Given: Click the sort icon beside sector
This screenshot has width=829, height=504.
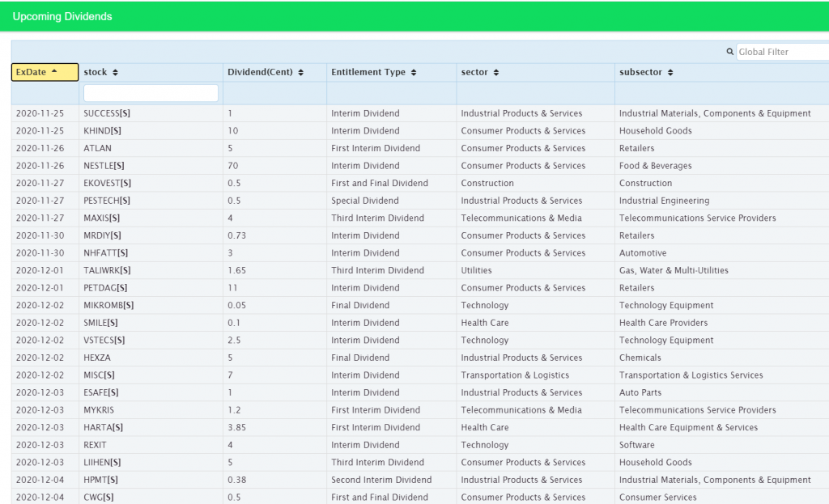Looking at the screenshot, I should click(496, 73).
